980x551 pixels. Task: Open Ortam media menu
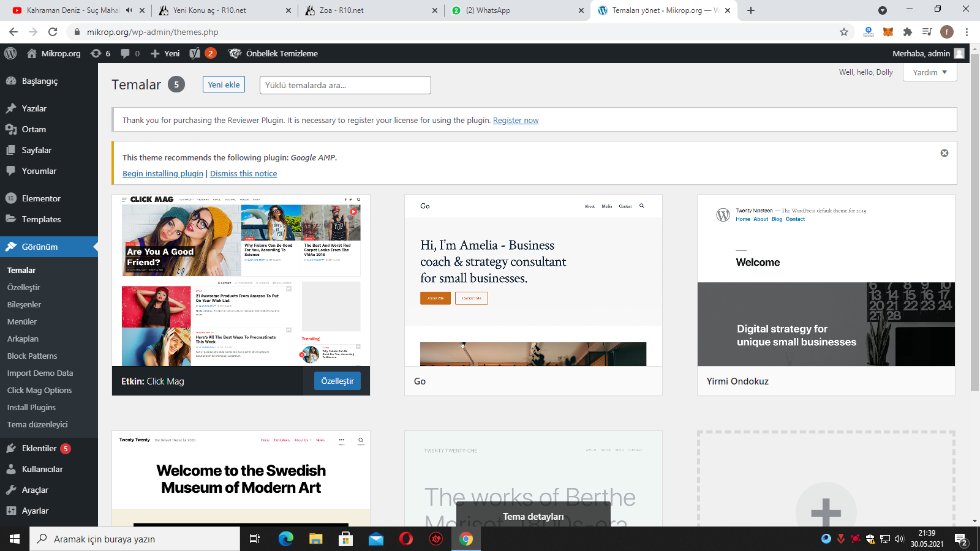click(x=49, y=129)
